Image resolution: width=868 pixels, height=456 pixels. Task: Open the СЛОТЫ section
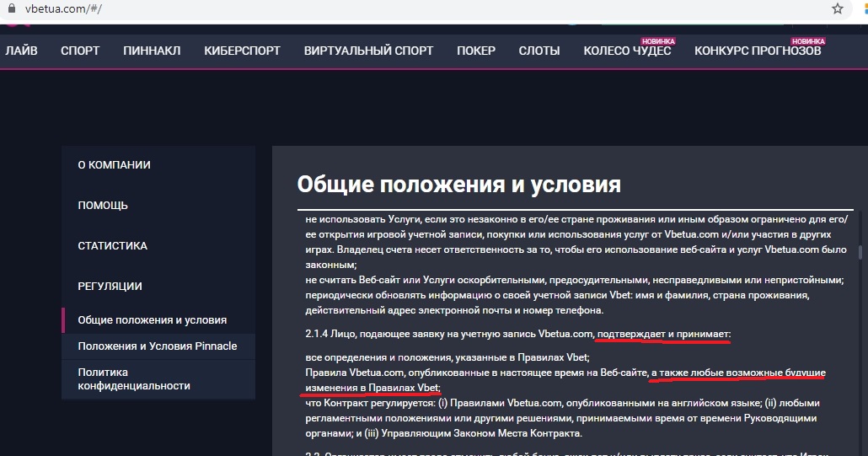[x=539, y=51]
